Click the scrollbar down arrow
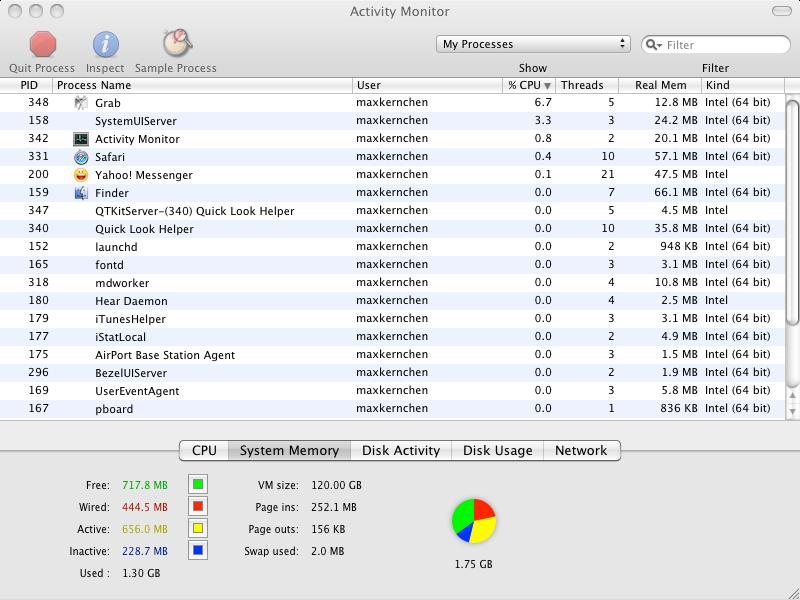 point(792,411)
